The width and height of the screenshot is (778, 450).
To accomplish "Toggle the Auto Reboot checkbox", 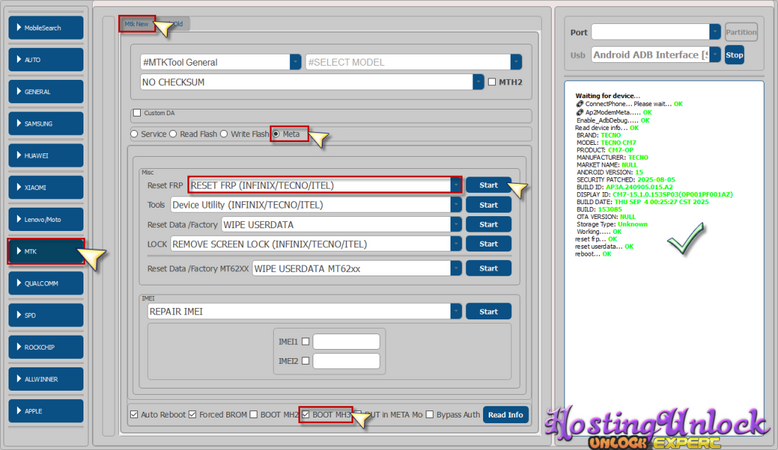I will point(135,415).
